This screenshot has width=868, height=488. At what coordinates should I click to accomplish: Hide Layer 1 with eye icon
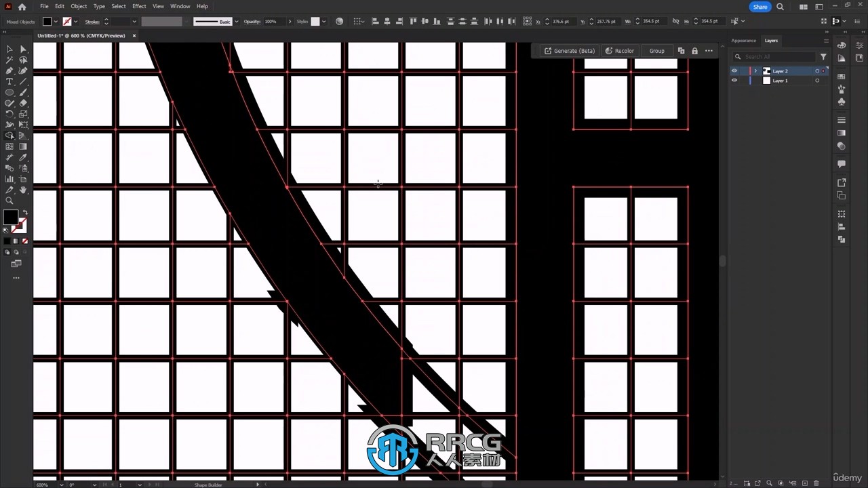coord(734,81)
